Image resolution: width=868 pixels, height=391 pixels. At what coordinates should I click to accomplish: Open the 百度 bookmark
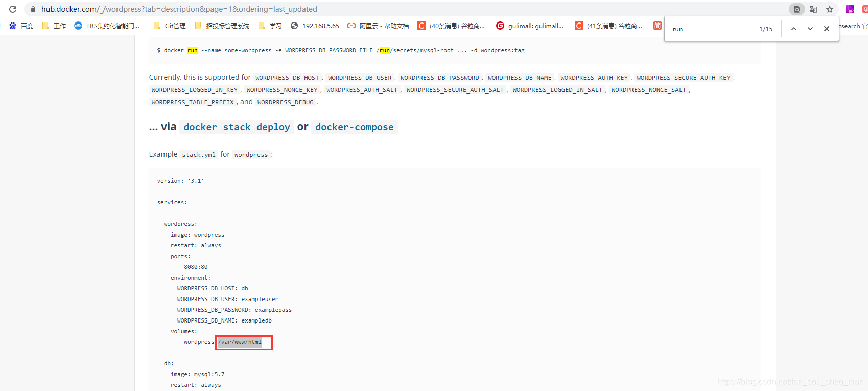(x=21, y=26)
